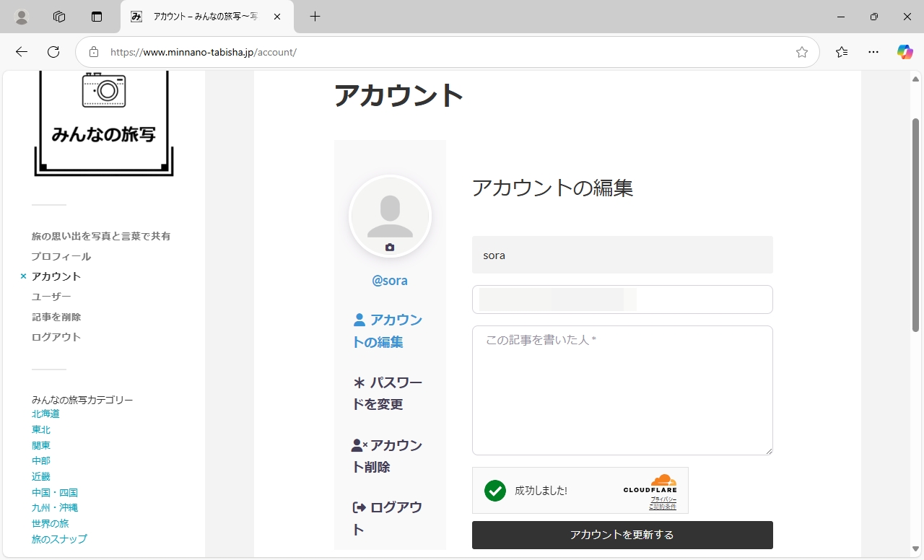This screenshot has width=924, height=560.
Task: Open browser settings and more menu
Action: click(x=873, y=52)
